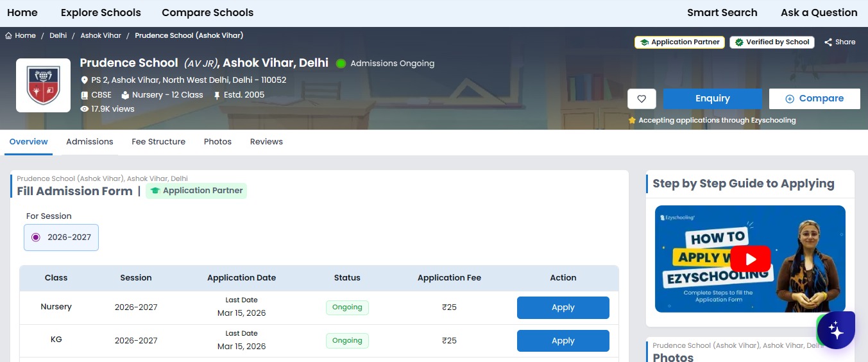Click Ongoing status in KG row
868x362 pixels.
[347, 341]
